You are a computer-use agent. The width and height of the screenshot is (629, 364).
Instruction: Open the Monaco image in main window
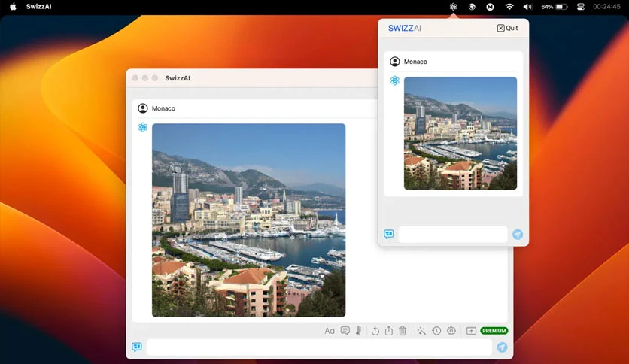pos(249,220)
